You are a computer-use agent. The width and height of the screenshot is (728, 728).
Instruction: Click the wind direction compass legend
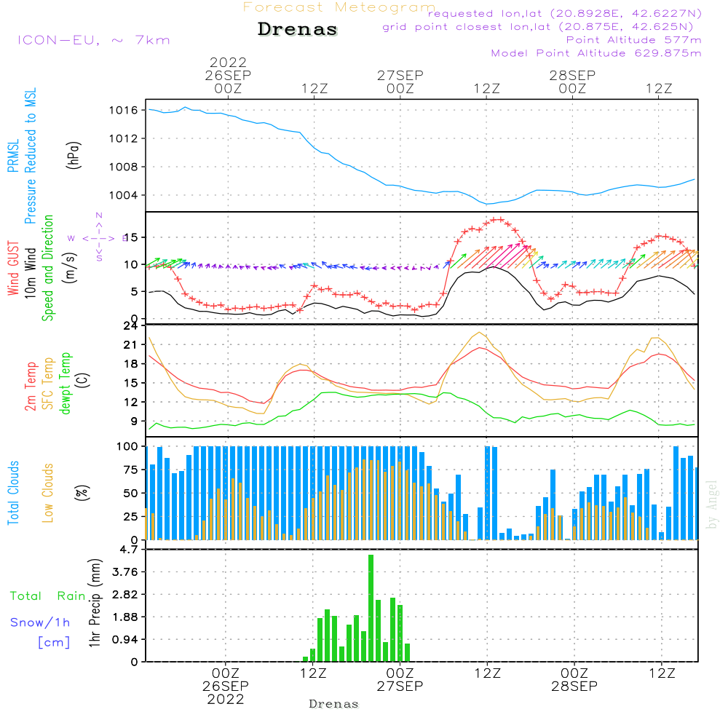click(x=98, y=238)
